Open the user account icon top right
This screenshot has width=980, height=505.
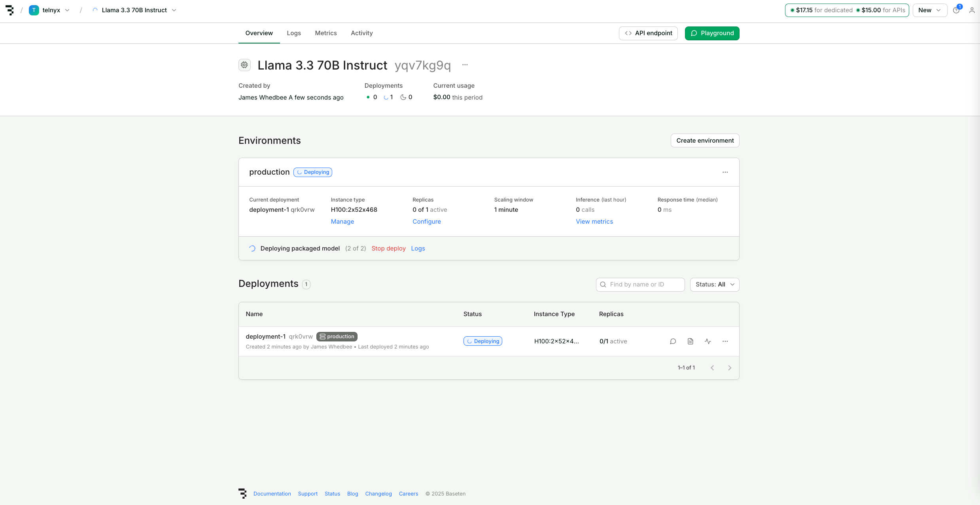tap(972, 10)
